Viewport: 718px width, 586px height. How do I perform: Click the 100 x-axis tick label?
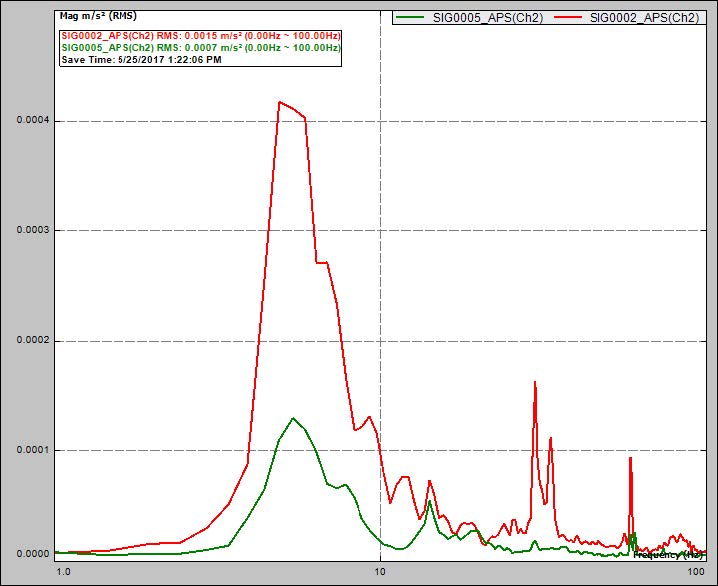coord(695,573)
